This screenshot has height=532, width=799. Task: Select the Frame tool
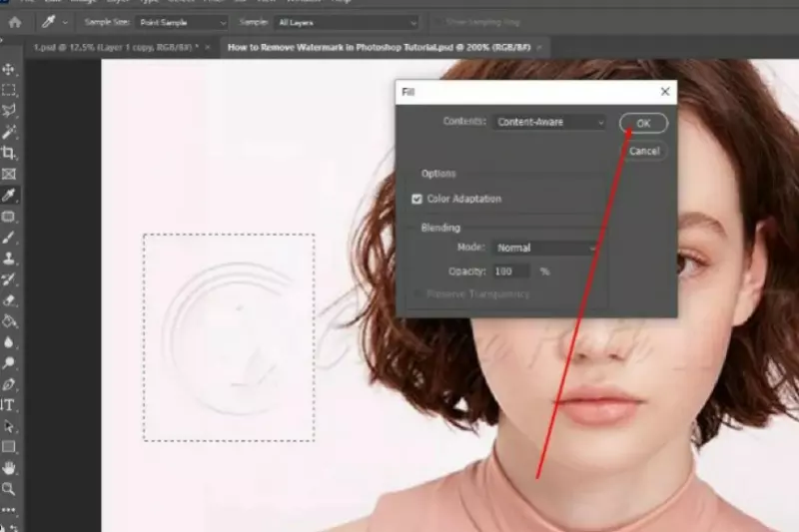click(x=9, y=174)
